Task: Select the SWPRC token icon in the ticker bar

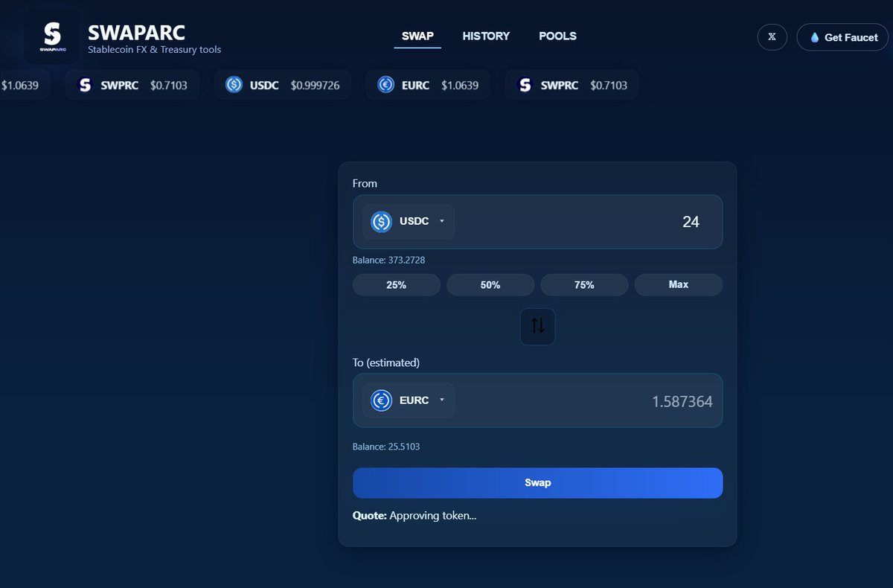Action: point(84,85)
